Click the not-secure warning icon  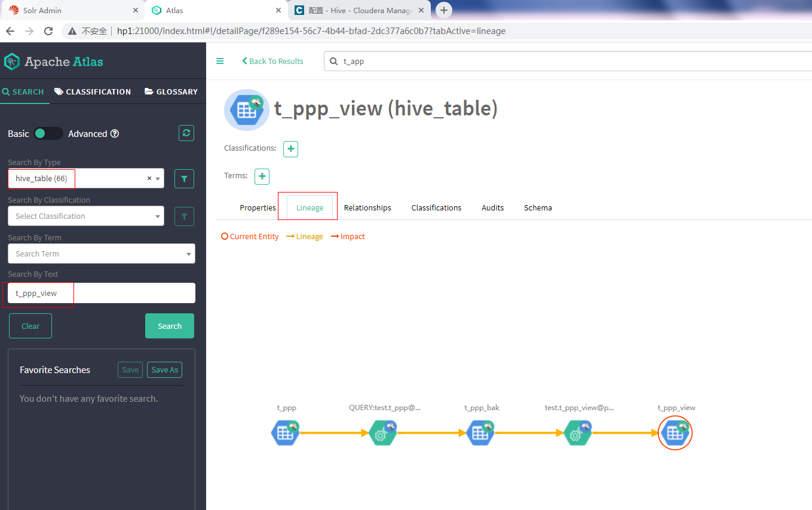coord(72,31)
